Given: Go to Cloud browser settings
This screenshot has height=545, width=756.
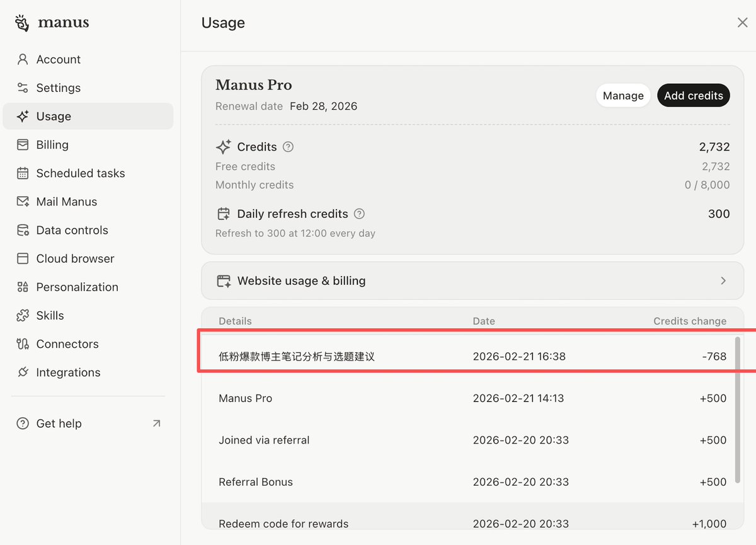Looking at the screenshot, I should (88, 258).
